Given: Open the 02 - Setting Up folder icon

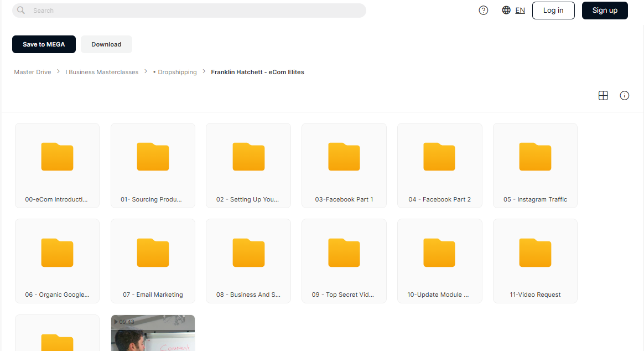Looking at the screenshot, I should point(248,157).
